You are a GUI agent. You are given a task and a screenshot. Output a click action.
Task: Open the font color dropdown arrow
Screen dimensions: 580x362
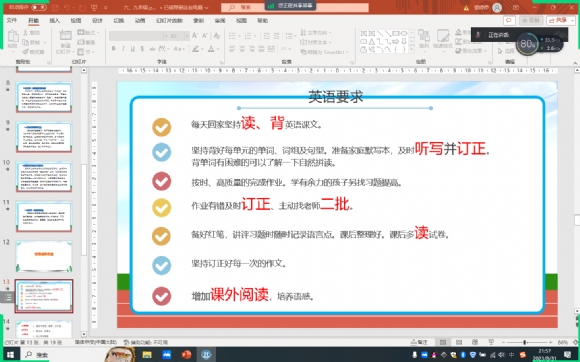219,49
